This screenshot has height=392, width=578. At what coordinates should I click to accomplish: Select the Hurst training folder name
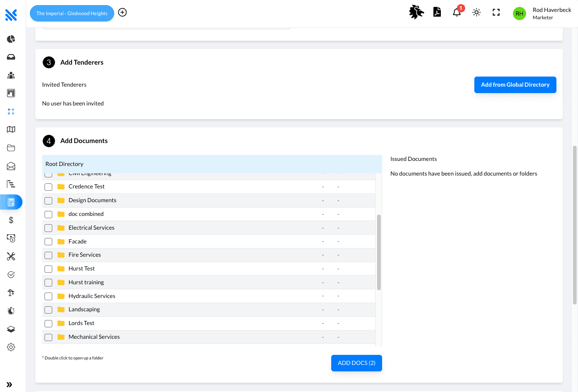(86, 282)
